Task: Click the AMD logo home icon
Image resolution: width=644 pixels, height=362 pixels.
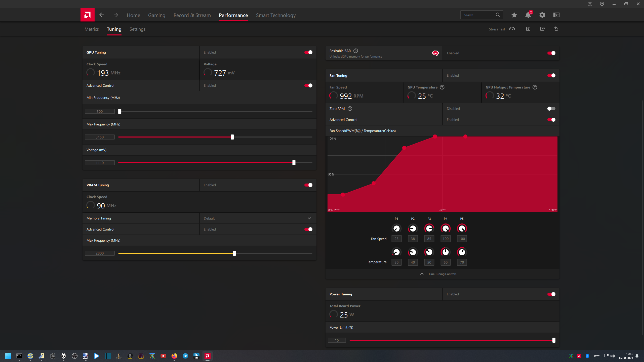Action: click(87, 15)
